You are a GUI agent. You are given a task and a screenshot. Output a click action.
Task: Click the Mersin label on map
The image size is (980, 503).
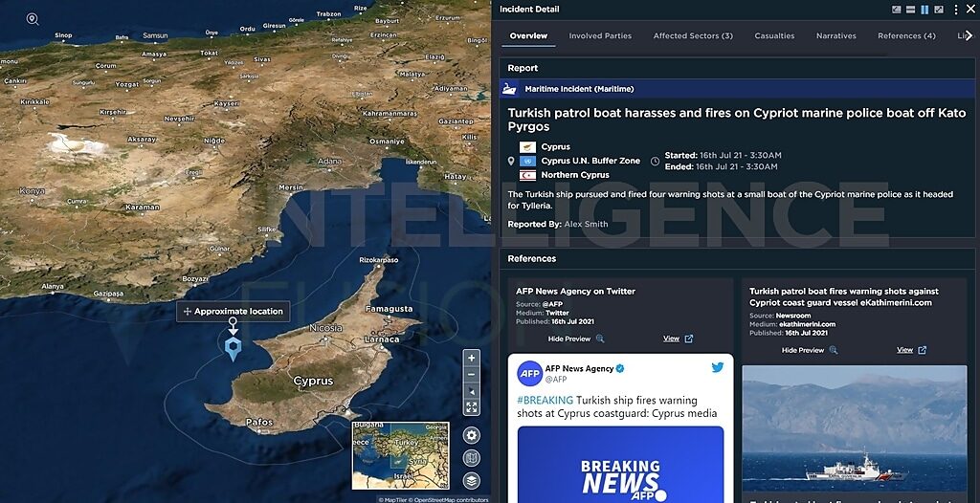pos(291,187)
